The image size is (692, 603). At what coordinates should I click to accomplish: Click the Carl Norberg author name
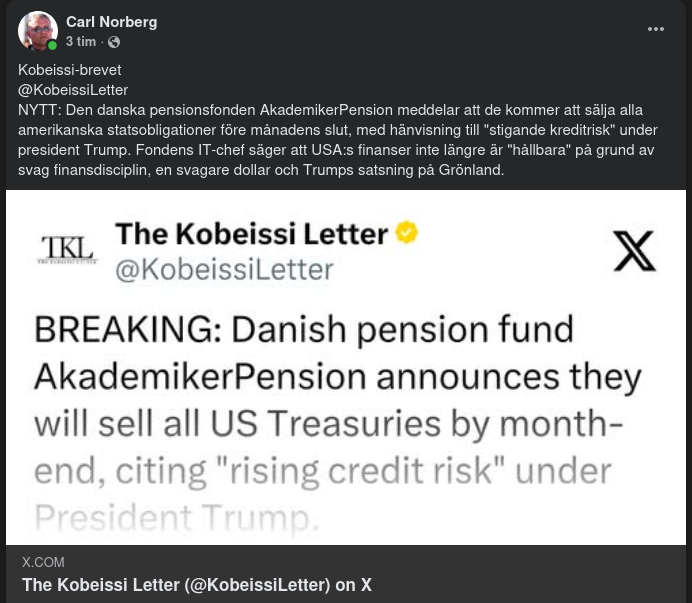111,22
